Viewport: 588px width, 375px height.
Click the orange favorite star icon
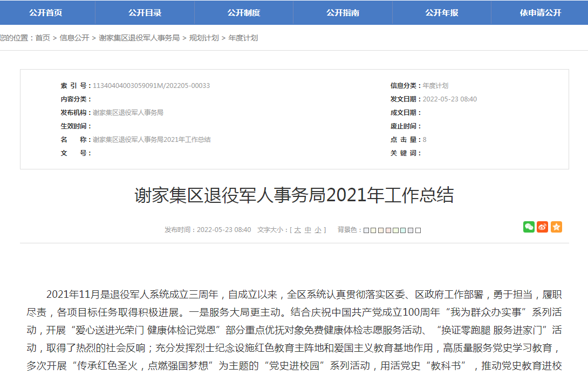(x=557, y=227)
